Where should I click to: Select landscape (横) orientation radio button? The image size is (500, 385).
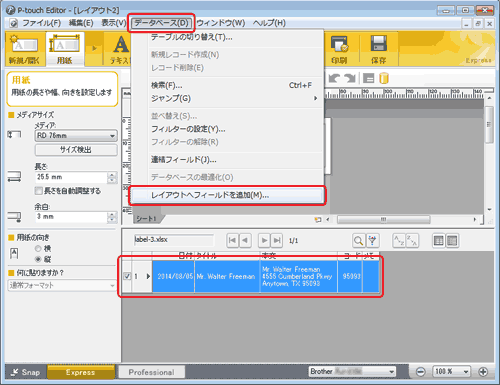(x=38, y=248)
